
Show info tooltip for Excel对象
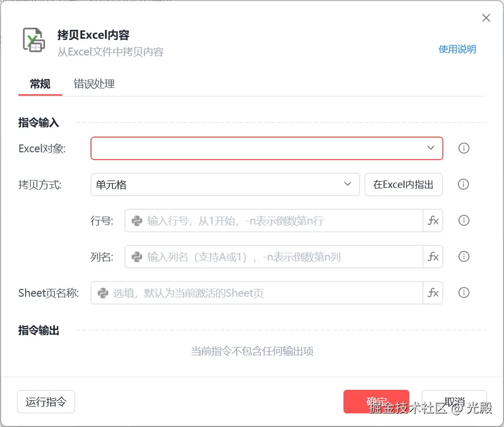click(x=464, y=148)
